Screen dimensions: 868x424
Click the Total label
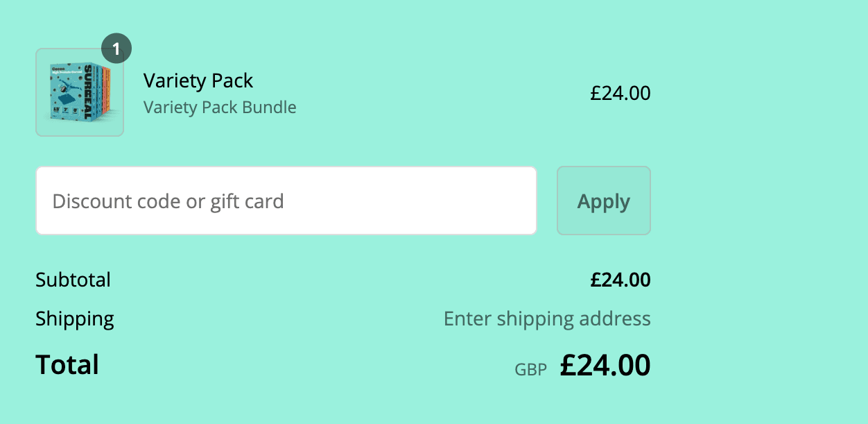tap(67, 364)
